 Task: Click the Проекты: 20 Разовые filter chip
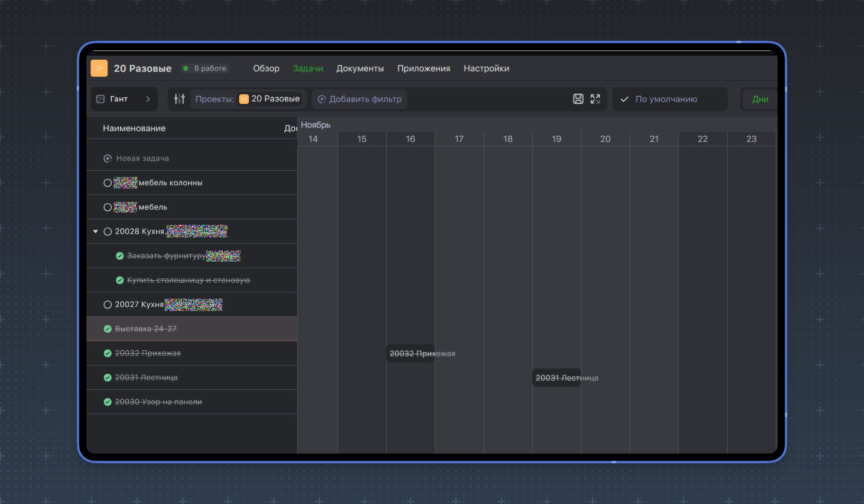[248, 99]
